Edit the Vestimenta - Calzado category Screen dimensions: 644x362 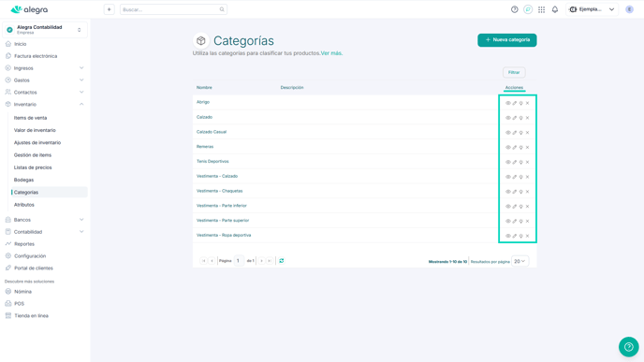click(x=515, y=177)
